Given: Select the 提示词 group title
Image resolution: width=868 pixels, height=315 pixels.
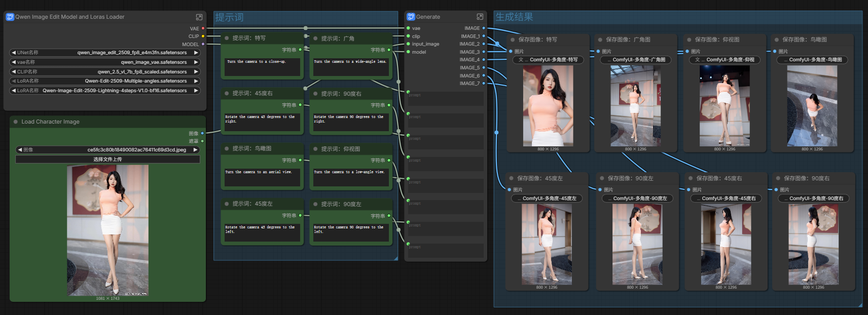Looking at the screenshot, I should click(229, 17).
